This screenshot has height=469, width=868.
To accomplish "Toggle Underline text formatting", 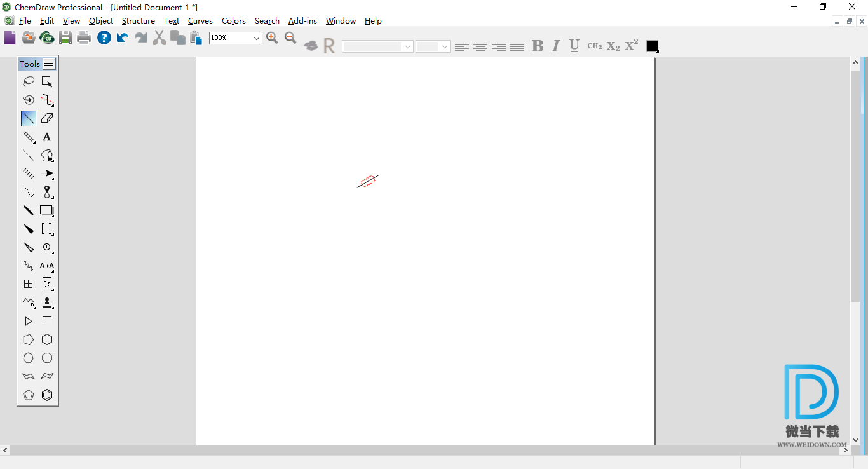I will pos(574,46).
